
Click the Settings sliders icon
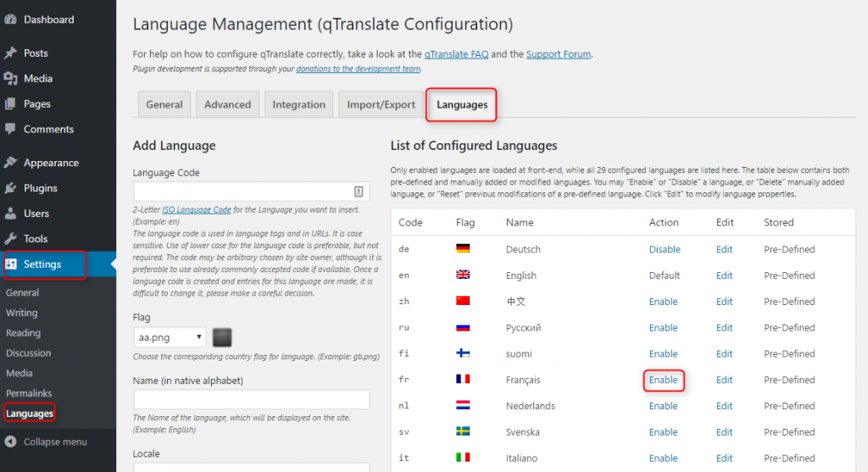[x=11, y=264]
